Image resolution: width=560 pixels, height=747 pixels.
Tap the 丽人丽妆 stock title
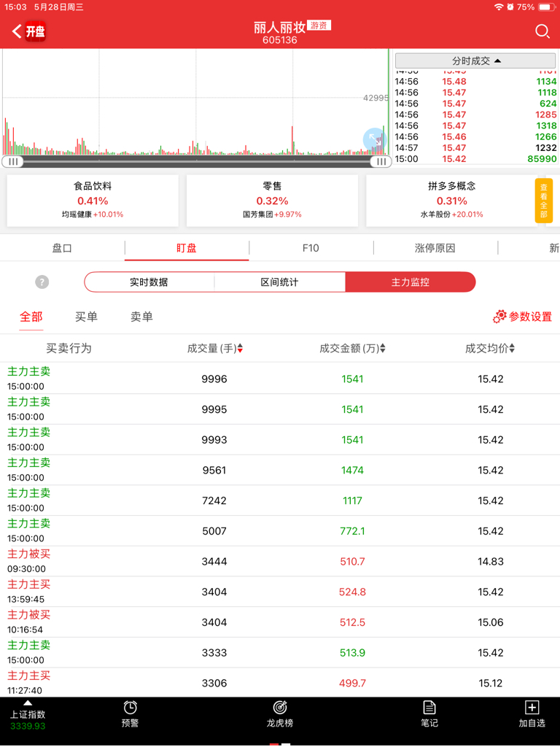coord(279,27)
